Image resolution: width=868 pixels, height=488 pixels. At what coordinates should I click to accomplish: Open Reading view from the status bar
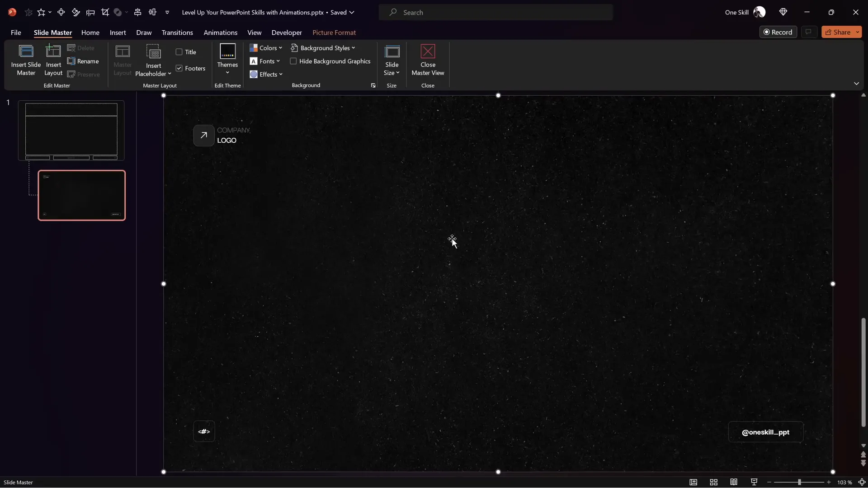[x=734, y=482]
